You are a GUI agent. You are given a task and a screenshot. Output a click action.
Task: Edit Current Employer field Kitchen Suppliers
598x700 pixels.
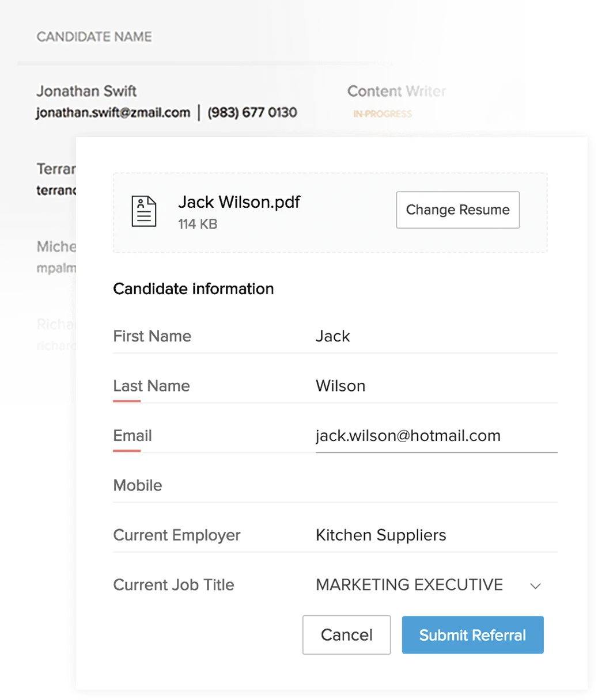tap(436, 535)
